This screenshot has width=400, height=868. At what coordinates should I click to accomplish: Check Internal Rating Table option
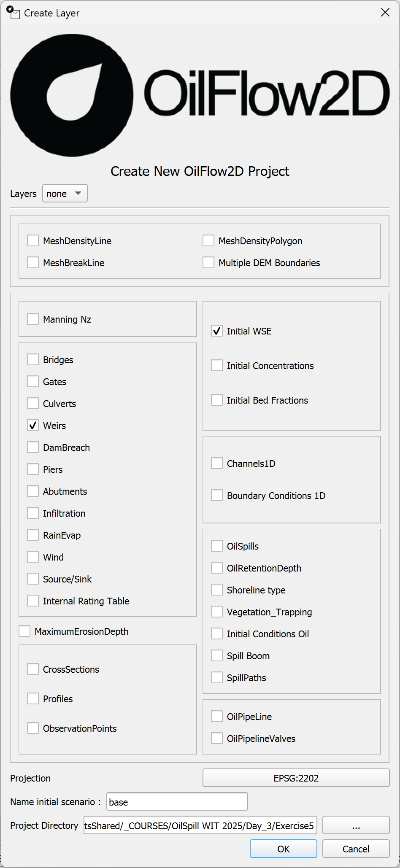coord(33,601)
